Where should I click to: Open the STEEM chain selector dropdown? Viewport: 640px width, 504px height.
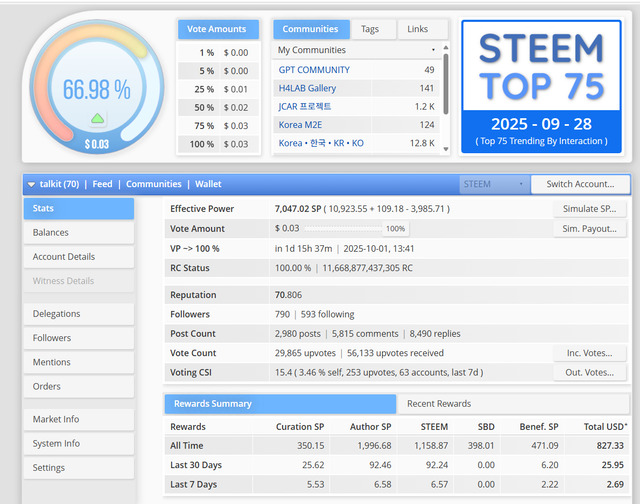494,184
